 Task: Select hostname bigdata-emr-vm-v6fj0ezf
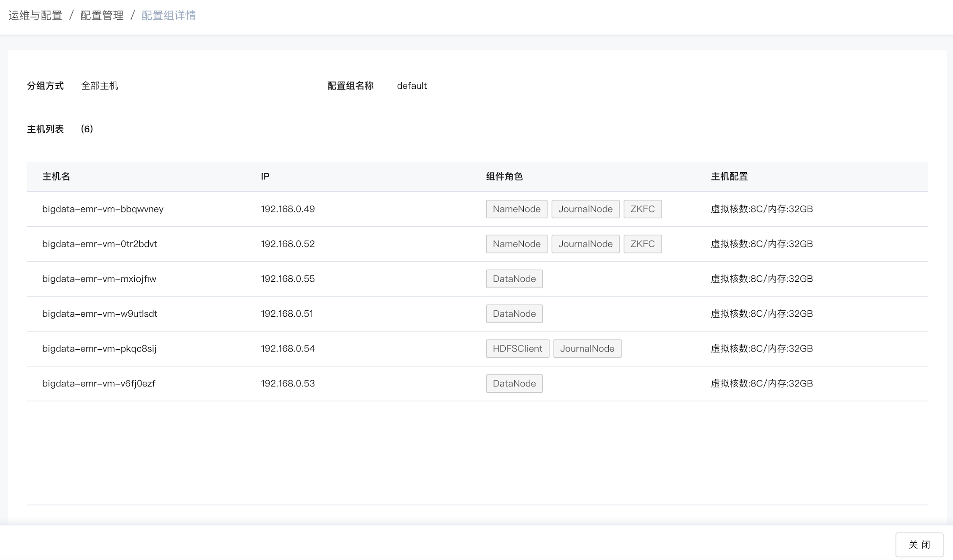coord(99,383)
